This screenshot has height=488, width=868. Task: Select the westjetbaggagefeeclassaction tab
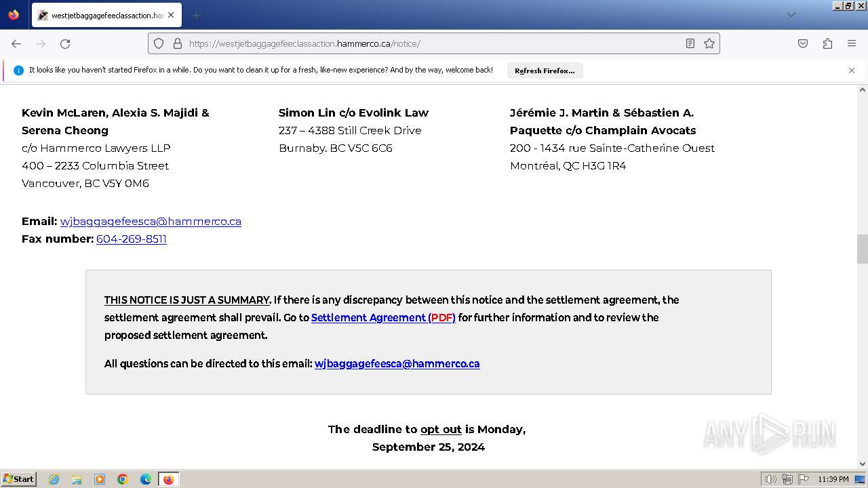(x=106, y=15)
